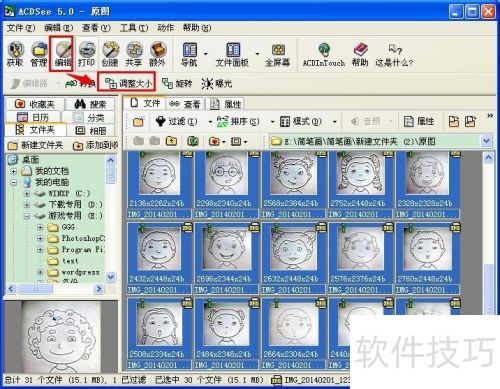Viewport: 500px width, 389px height.
Task: Select thumbnail sized 2298x2340x24b
Action: coord(226,185)
